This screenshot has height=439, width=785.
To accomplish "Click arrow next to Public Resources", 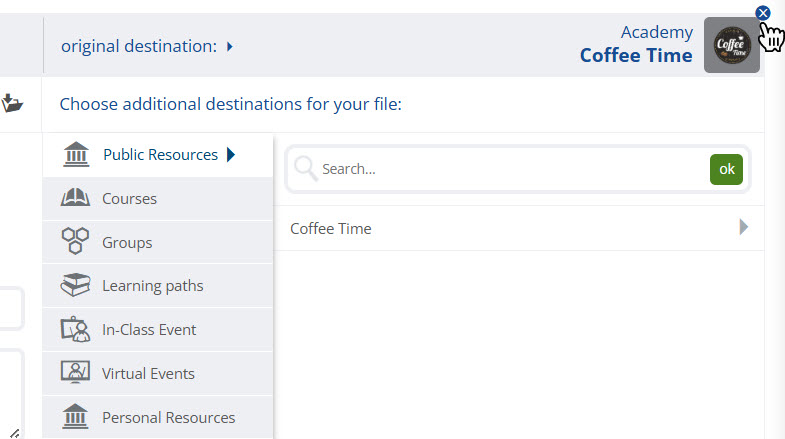I will [x=231, y=155].
